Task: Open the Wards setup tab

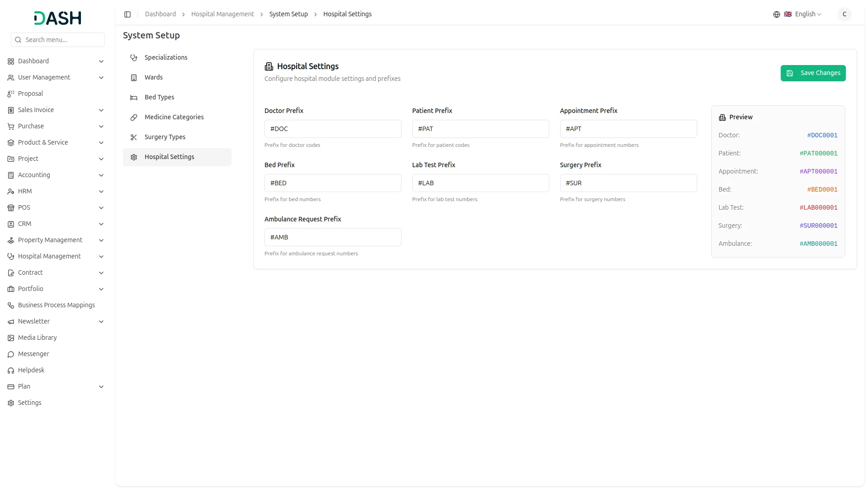Action: pyautogui.click(x=154, y=77)
